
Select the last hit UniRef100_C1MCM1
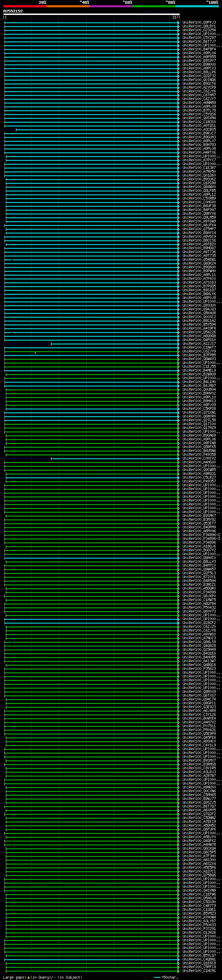199,971
